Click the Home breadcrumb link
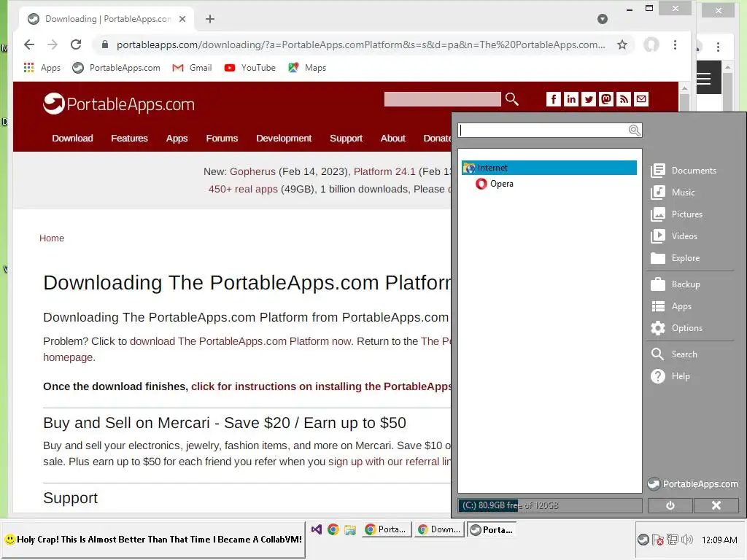Screen dimensions: 747x560 (x=52, y=238)
